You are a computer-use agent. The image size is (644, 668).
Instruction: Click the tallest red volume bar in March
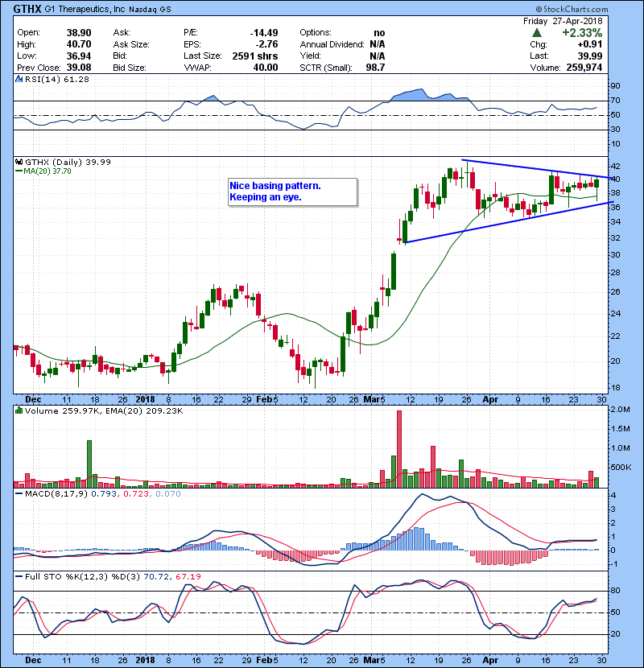pos(399,449)
